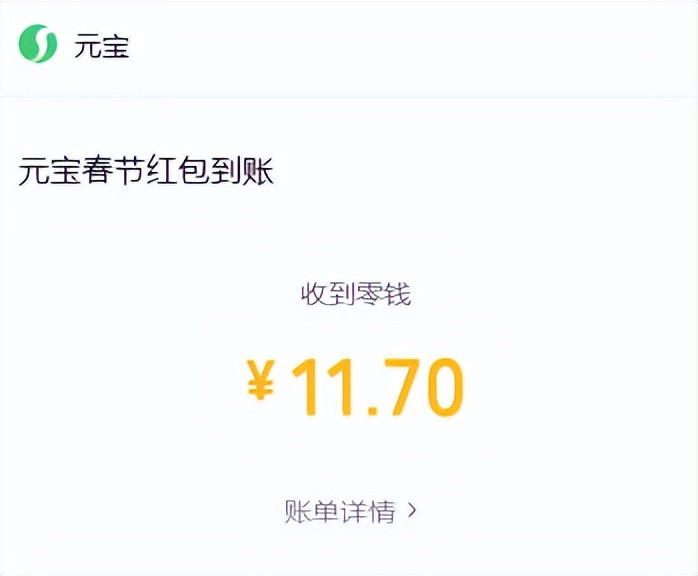Tap the 收到零钱 label
Image resolution: width=698 pixels, height=576 pixels.
pos(356,294)
